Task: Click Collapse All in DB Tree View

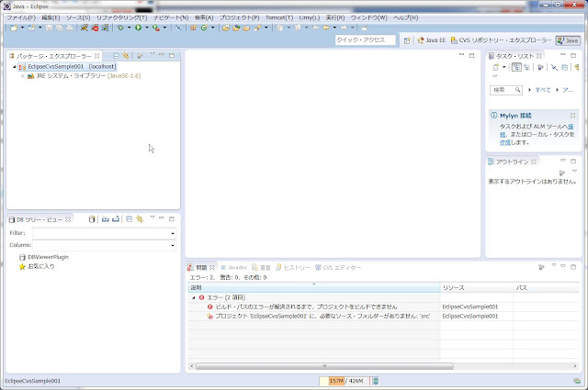Action: (x=129, y=219)
